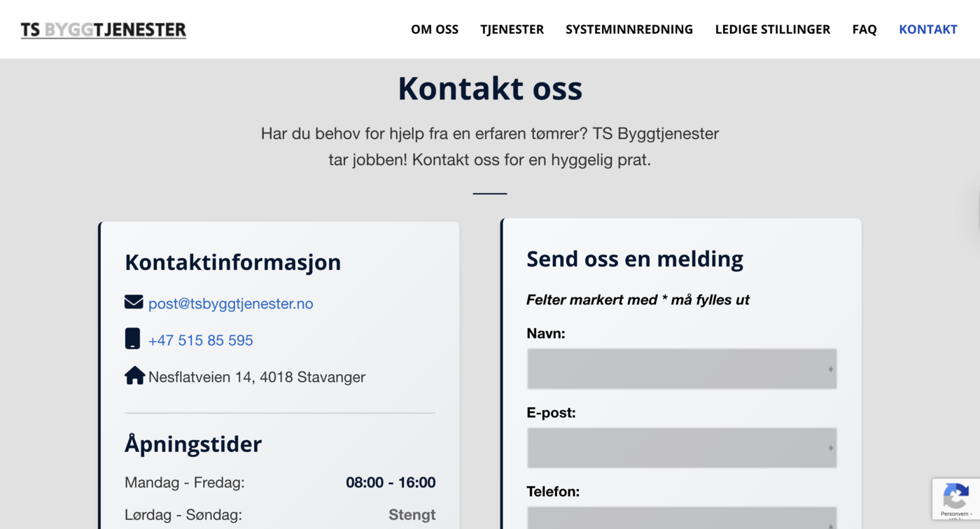Select the Telefon input field
Image resolution: width=980 pixels, height=529 pixels.
[681, 518]
